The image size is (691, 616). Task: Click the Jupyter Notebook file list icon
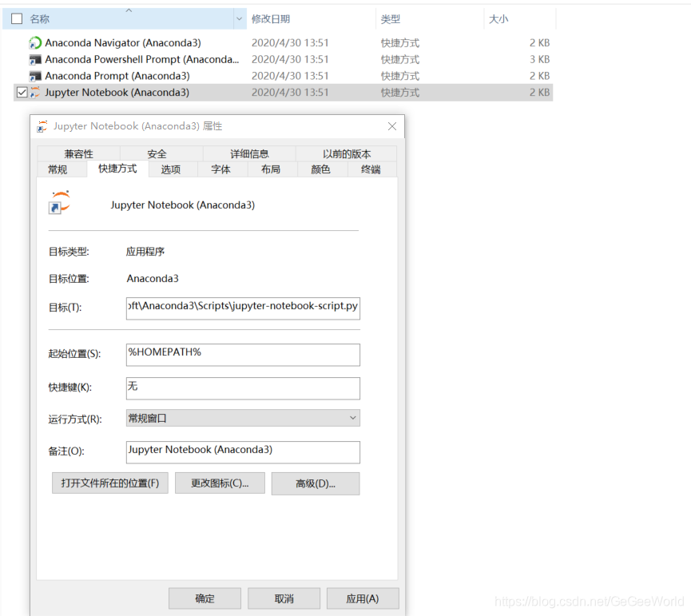[x=35, y=93]
